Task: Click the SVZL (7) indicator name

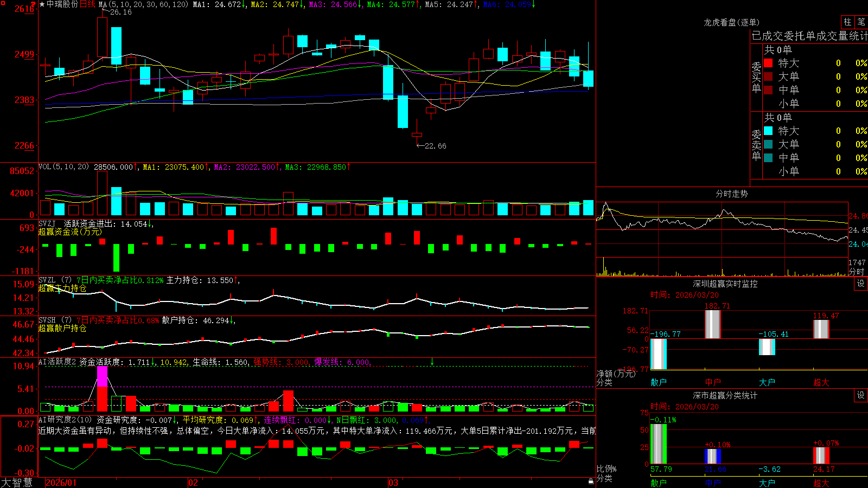Action: (x=55, y=280)
